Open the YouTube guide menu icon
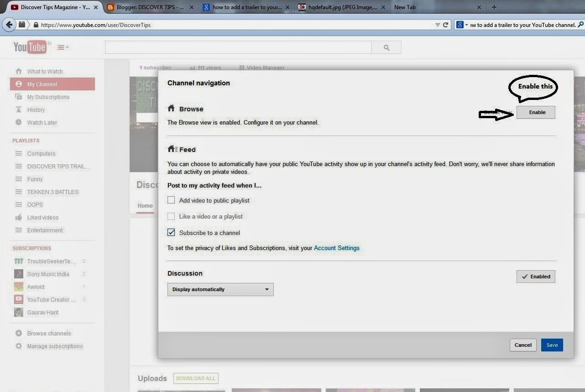This screenshot has width=585, height=392. coord(63,47)
